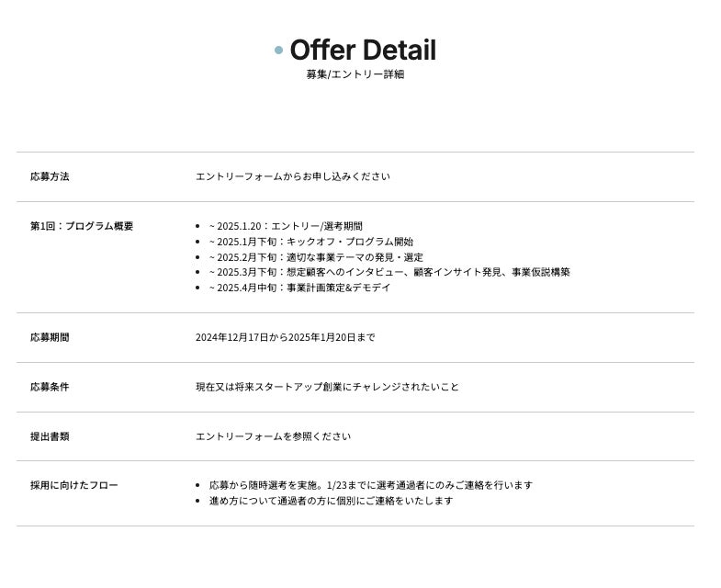This screenshot has height=588, width=721.
Task: Click the 2025.3月下旬 想定顧客へのインタビュー bullet
Action: tap(389, 272)
